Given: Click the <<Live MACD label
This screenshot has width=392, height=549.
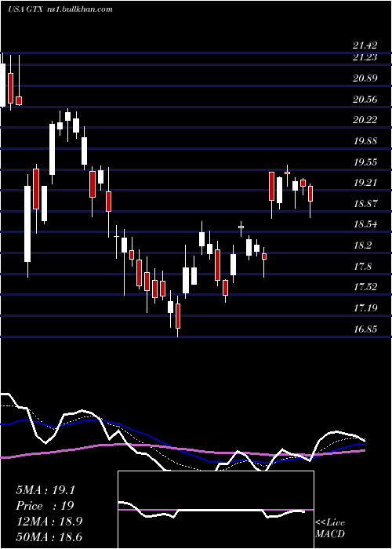Looking at the screenshot, I should 330,529.
